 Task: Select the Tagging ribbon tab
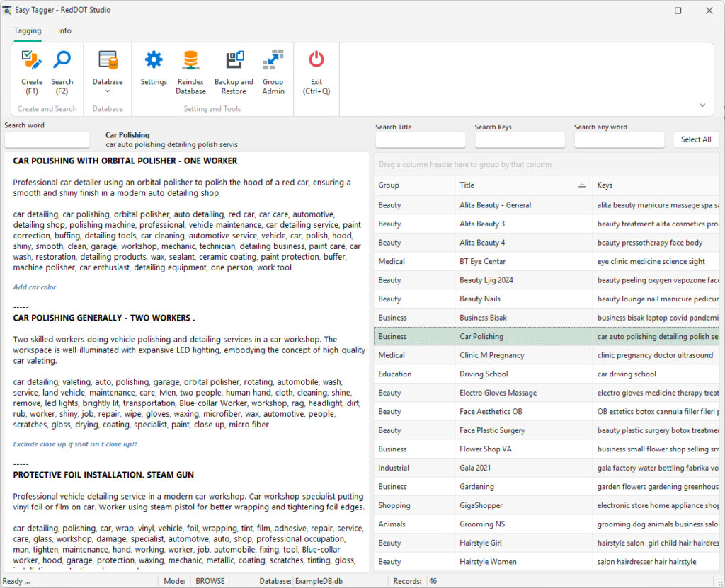coord(28,30)
